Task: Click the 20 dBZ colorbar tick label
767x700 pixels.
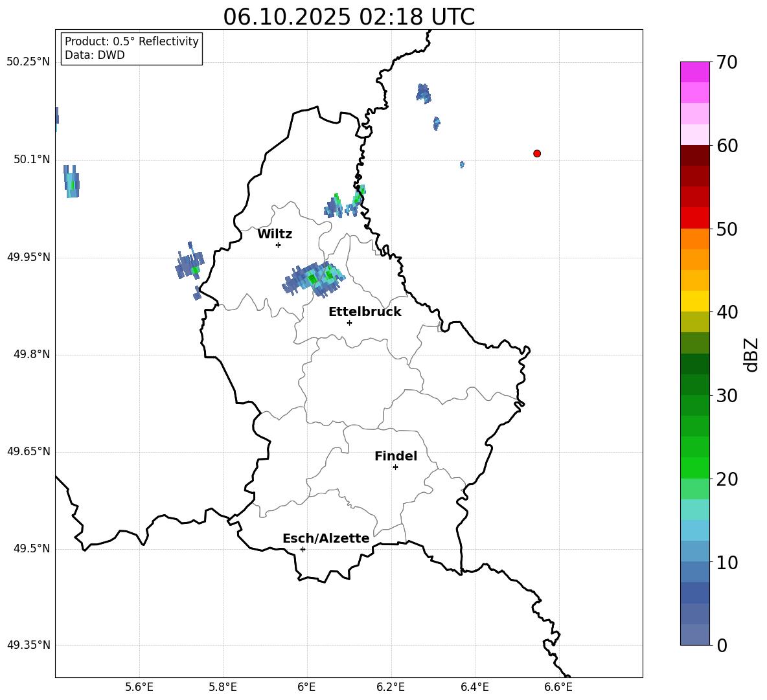Action: (727, 479)
